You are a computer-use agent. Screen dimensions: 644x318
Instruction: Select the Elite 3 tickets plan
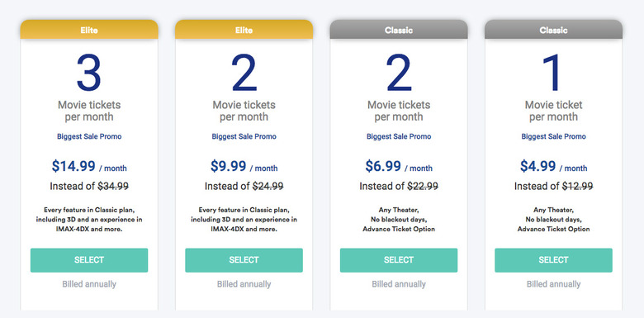(89, 260)
